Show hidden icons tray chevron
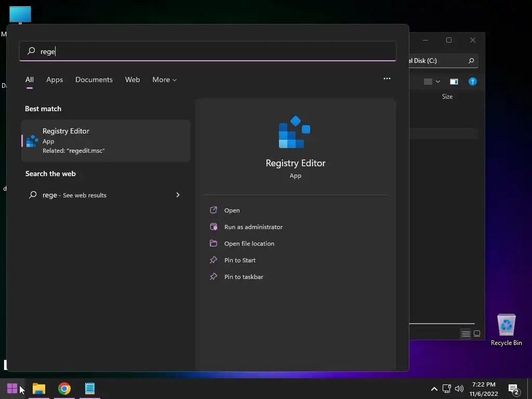 point(434,389)
